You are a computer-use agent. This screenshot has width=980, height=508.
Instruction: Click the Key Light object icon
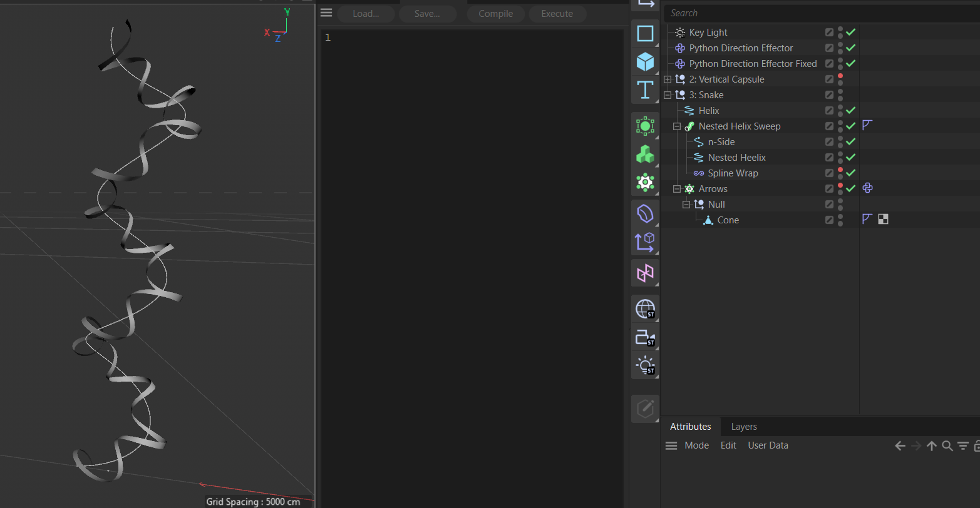(680, 33)
